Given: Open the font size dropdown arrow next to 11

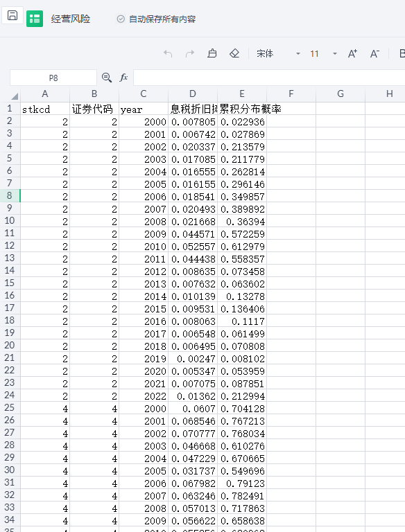Looking at the screenshot, I should point(335,53).
